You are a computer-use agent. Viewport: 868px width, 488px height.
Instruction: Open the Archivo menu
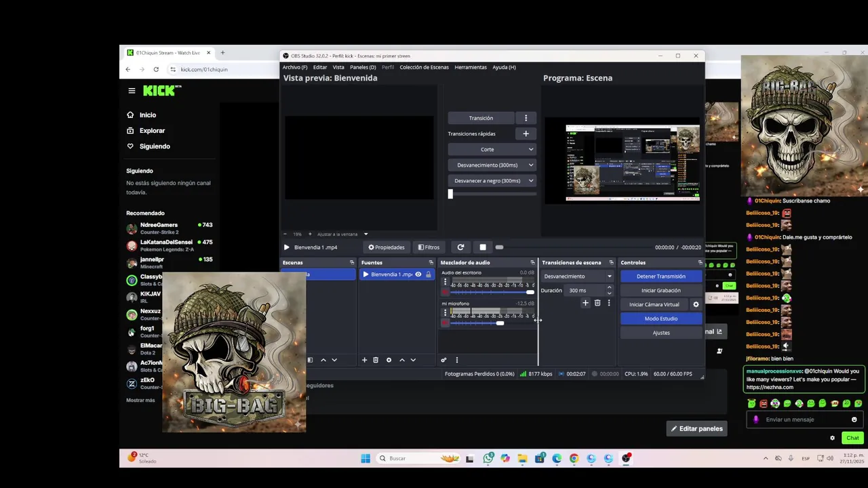pyautogui.click(x=295, y=67)
